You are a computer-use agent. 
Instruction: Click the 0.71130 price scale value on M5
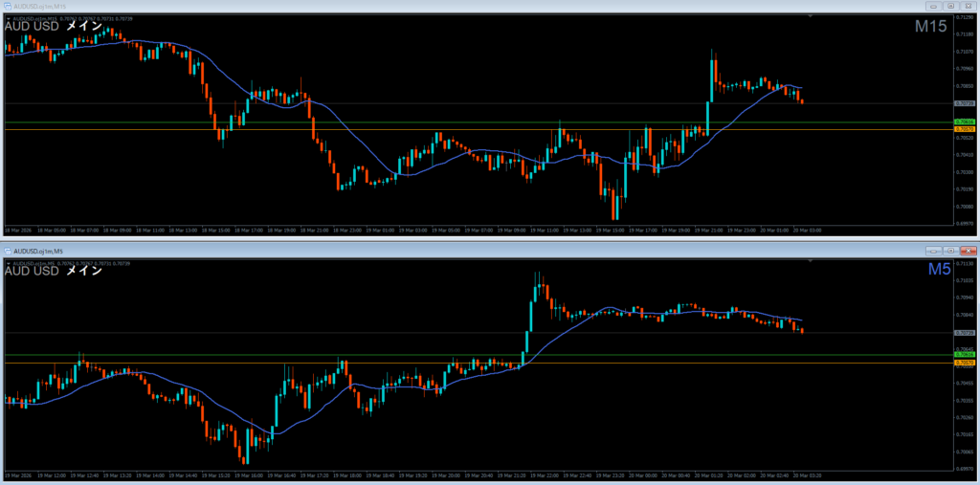coord(965,264)
